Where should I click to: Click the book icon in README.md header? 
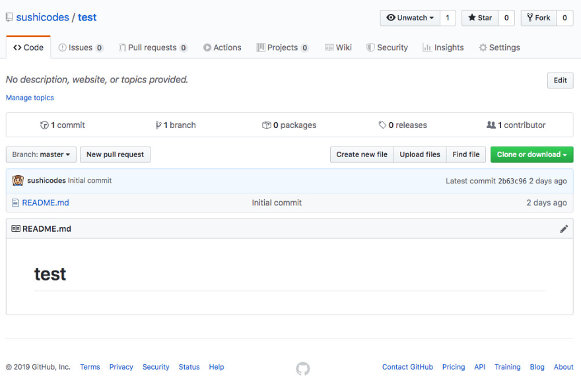pyautogui.click(x=16, y=228)
